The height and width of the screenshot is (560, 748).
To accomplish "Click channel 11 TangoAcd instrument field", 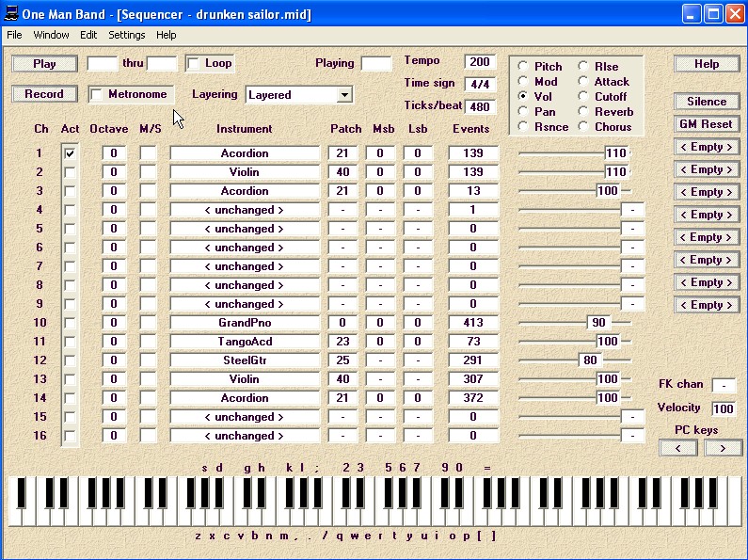I will (x=245, y=342).
